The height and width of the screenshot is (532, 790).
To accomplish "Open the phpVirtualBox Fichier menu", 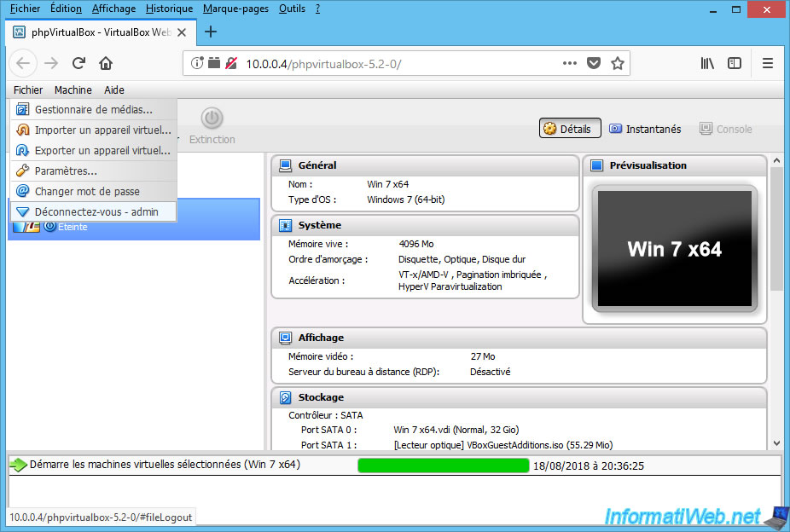I will 27,90.
